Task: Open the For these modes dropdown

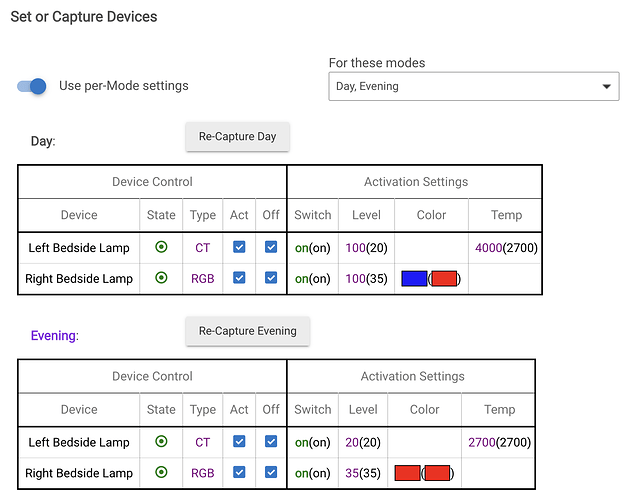Action: (x=474, y=86)
